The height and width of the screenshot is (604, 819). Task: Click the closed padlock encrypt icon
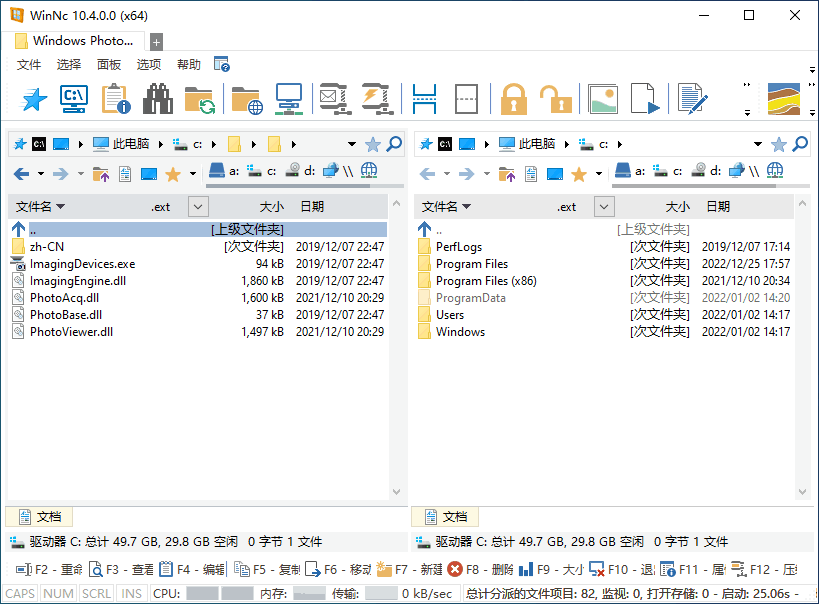click(x=514, y=99)
